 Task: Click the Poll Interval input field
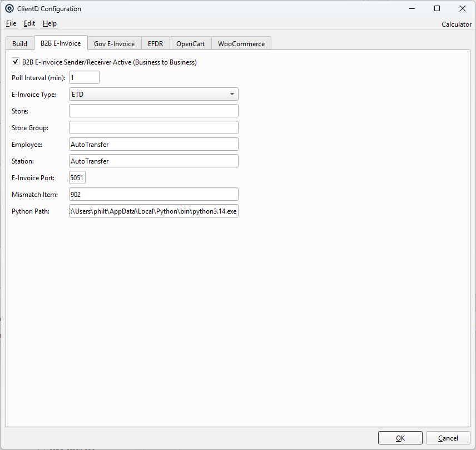tap(84, 77)
